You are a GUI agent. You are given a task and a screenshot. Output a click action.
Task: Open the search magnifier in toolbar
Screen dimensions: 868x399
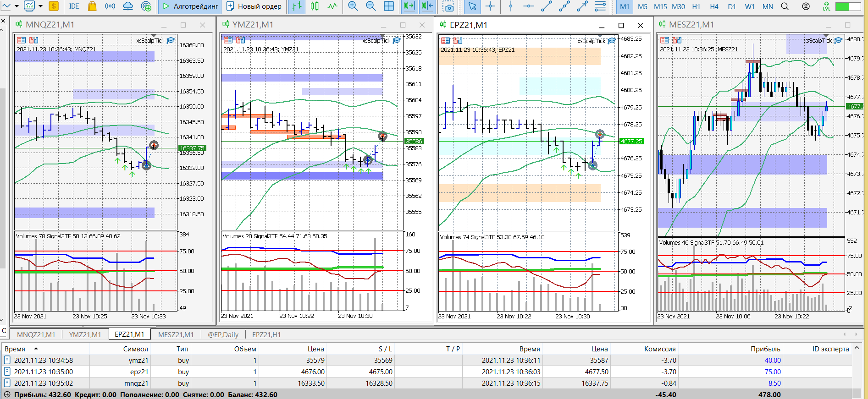(x=785, y=6)
